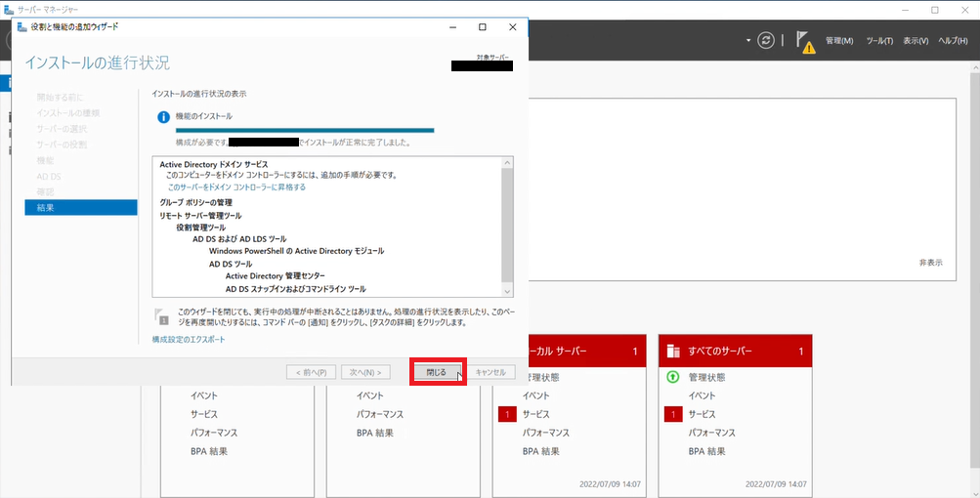Image resolution: width=980 pixels, height=498 pixels.
Task: Click the blue info icon beside 機能のインストール
Action: point(164,117)
